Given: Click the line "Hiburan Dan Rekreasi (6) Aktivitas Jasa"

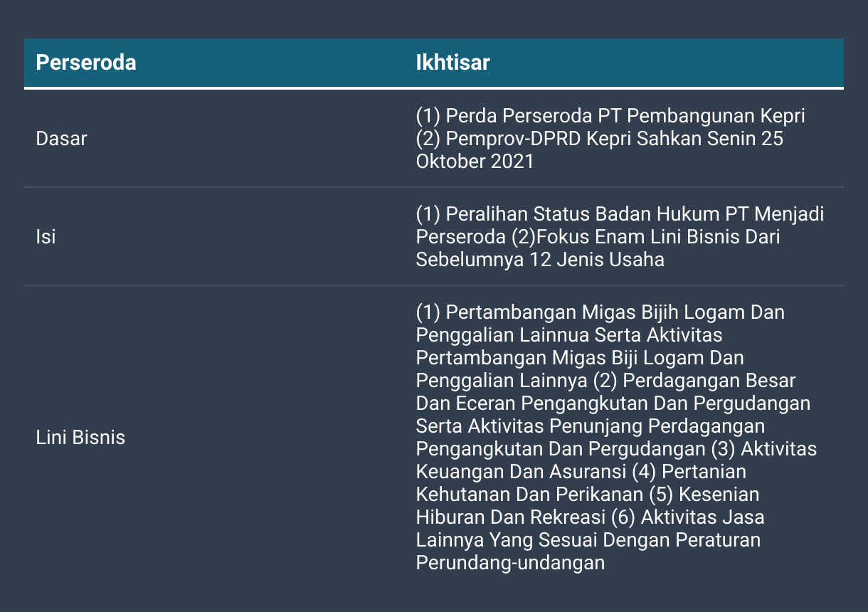Looking at the screenshot, I should 590,517.
